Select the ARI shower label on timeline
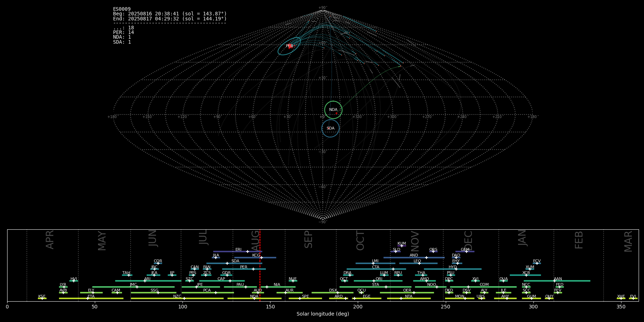The width and height of the screenshot is (644, 322). (147, 279)
